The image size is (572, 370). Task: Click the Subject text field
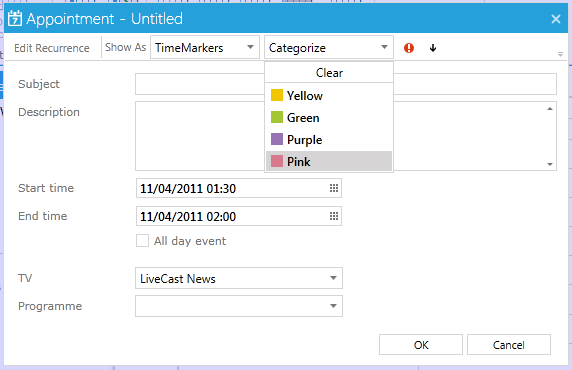(x=346, y=84)
